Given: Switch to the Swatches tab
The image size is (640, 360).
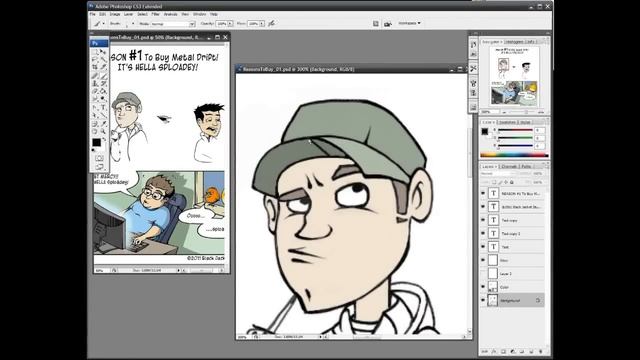Looking at the screenshot, I should (x=507, y=122).
